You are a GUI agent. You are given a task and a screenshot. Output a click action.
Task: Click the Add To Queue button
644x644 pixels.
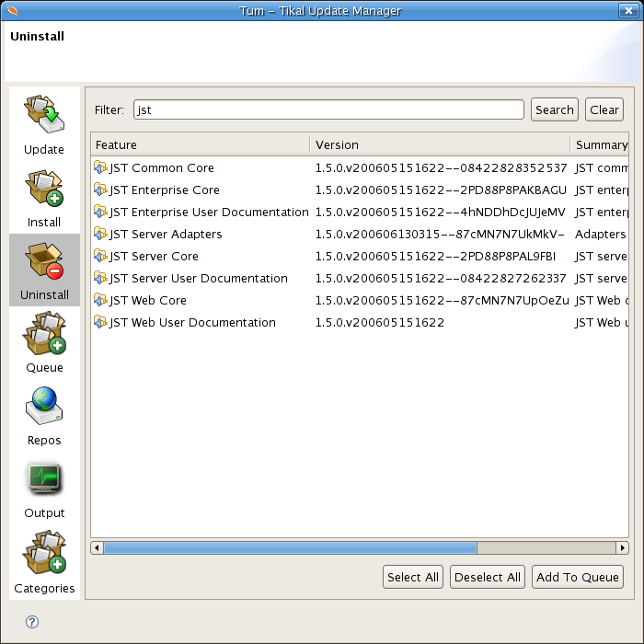578,577
